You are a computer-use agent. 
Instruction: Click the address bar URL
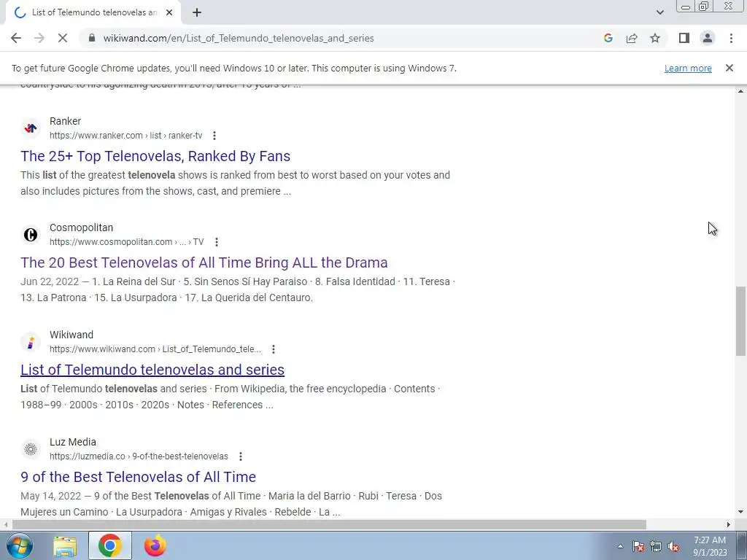click(239, 38)
